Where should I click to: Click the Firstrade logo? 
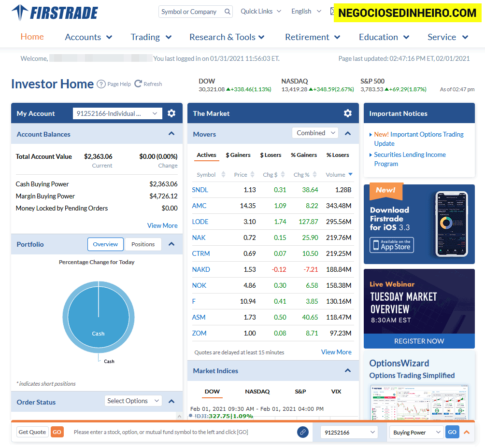55,13
